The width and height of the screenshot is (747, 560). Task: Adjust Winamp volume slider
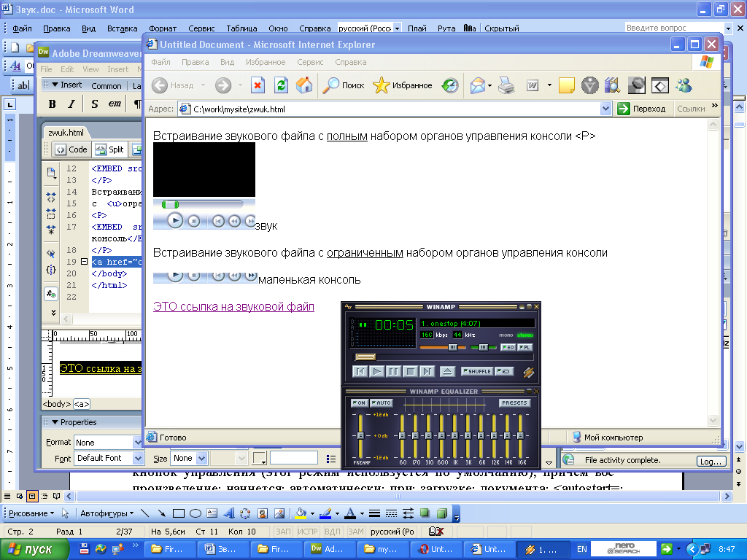pyautogui.click(x=452, y=347)
